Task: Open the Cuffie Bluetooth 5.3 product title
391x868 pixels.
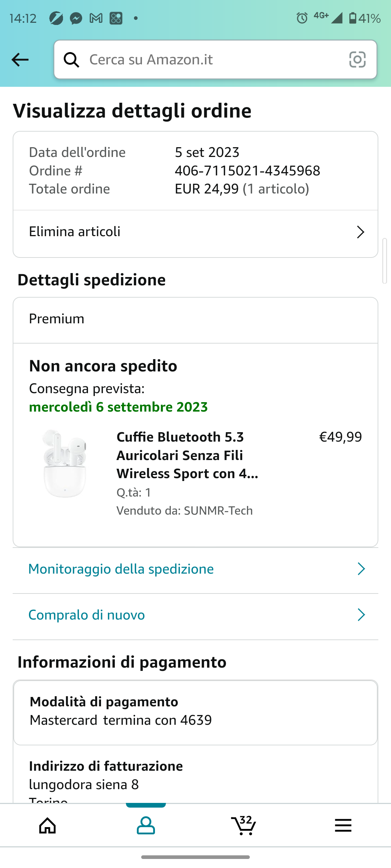Action: pos(187,455)
